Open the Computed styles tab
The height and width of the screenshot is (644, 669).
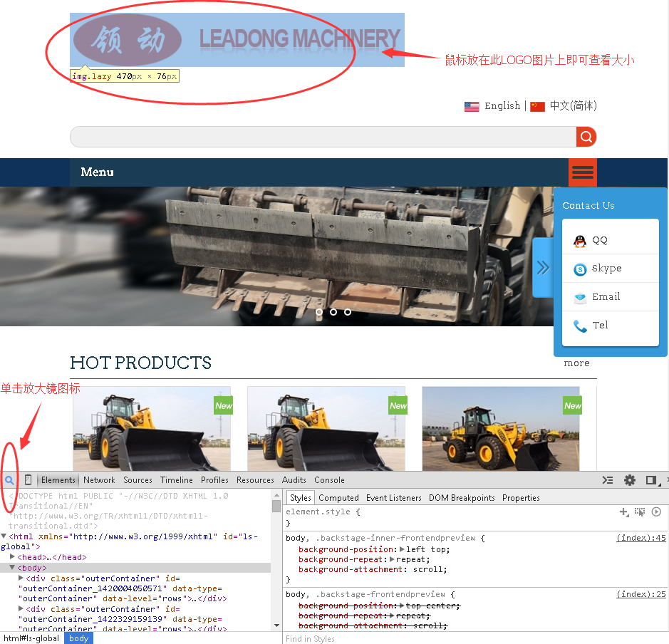coord(338,498)
